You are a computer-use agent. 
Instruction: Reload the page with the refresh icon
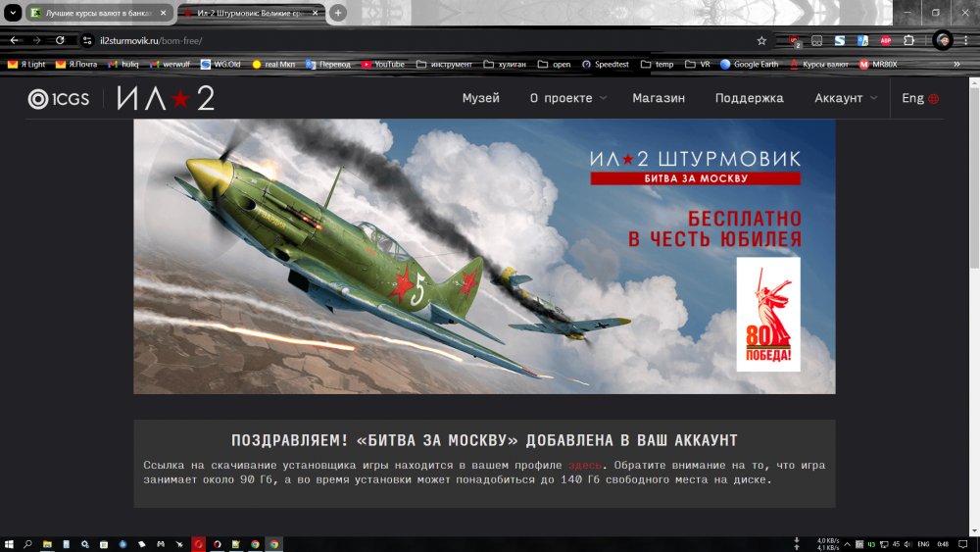pos(60,40)
